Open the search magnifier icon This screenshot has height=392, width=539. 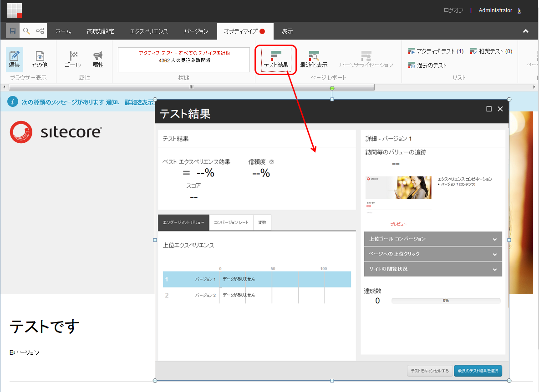(26, 31)
